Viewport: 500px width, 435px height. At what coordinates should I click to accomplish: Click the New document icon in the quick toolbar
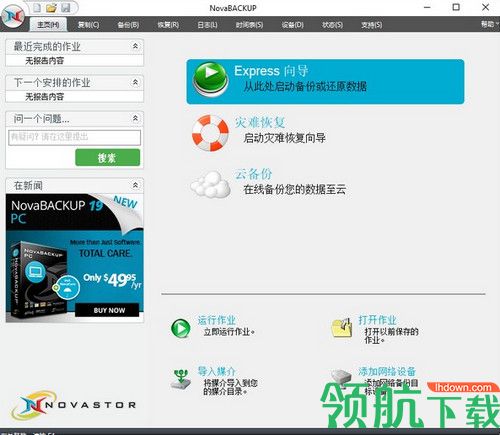point(37,8)
